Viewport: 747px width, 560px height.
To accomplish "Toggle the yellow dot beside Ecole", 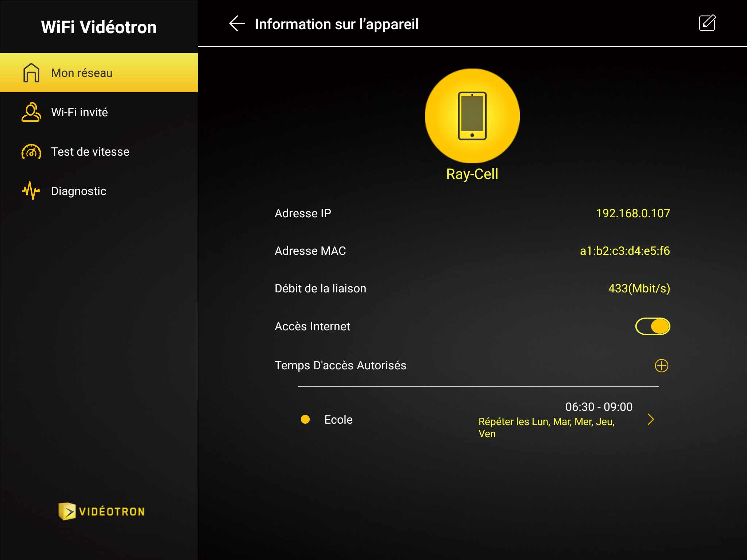I will (x=305, y=419).
